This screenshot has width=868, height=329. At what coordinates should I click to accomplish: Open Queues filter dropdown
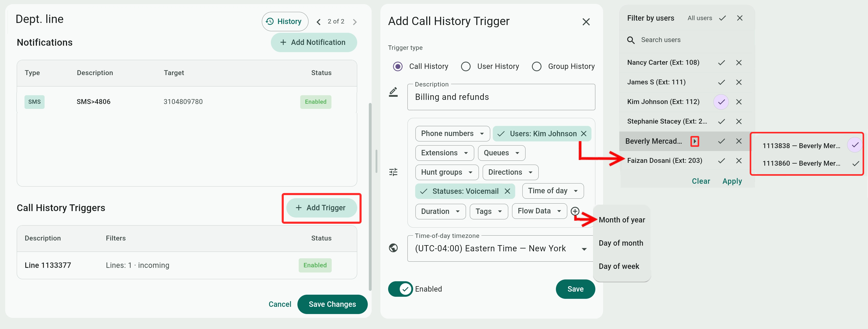[501, 153]
